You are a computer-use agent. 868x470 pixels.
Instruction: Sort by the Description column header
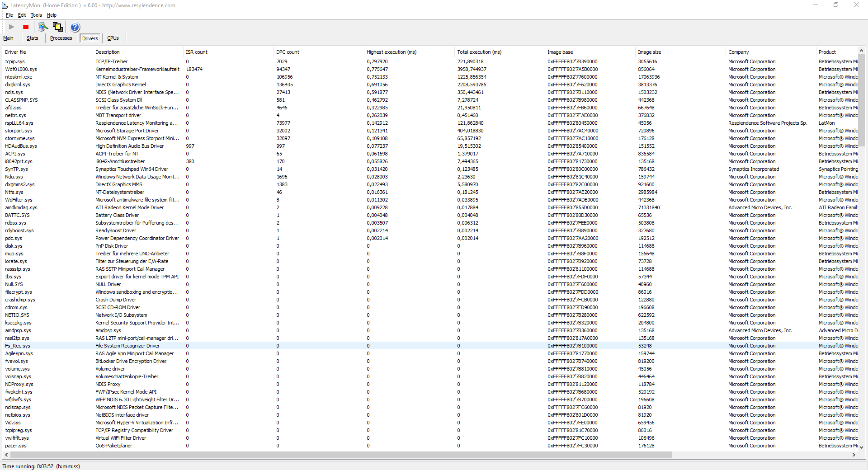(x=138, y=52)
